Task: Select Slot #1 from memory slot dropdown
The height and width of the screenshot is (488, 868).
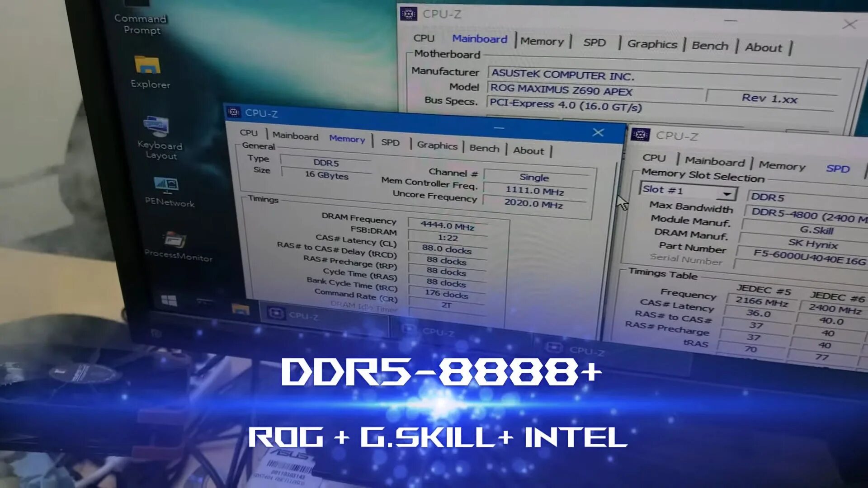Action: coord(685,190)
